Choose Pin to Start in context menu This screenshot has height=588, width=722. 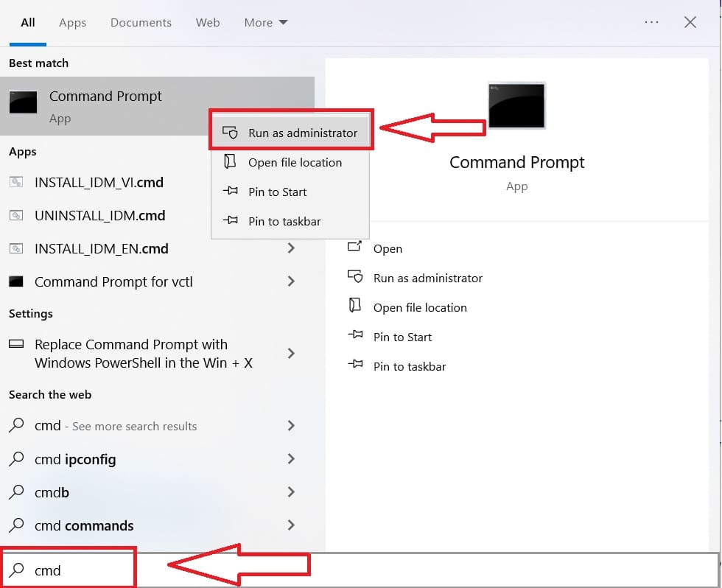click(x=290, y=192)
